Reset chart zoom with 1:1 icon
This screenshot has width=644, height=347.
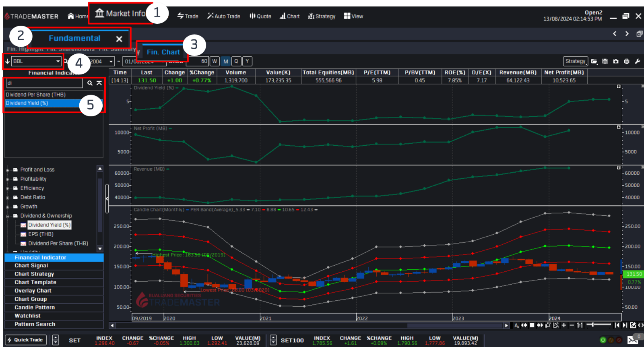coord(580,325)
